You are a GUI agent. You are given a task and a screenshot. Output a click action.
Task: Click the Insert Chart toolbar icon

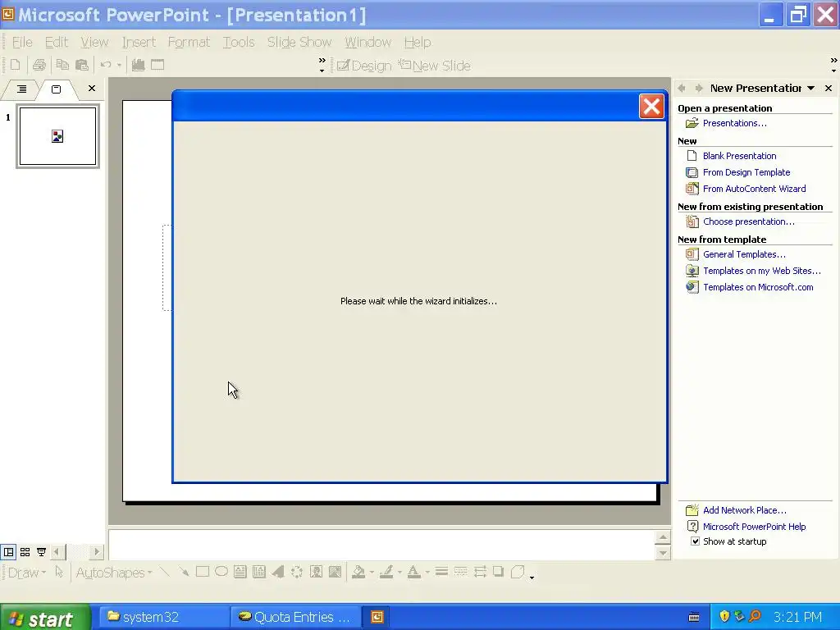click(x=138, y=65)
